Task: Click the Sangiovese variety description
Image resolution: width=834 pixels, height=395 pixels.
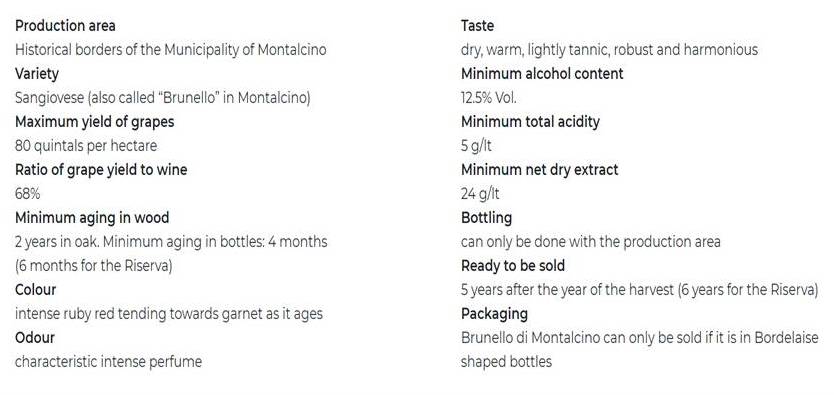Action: pos(162,98)
